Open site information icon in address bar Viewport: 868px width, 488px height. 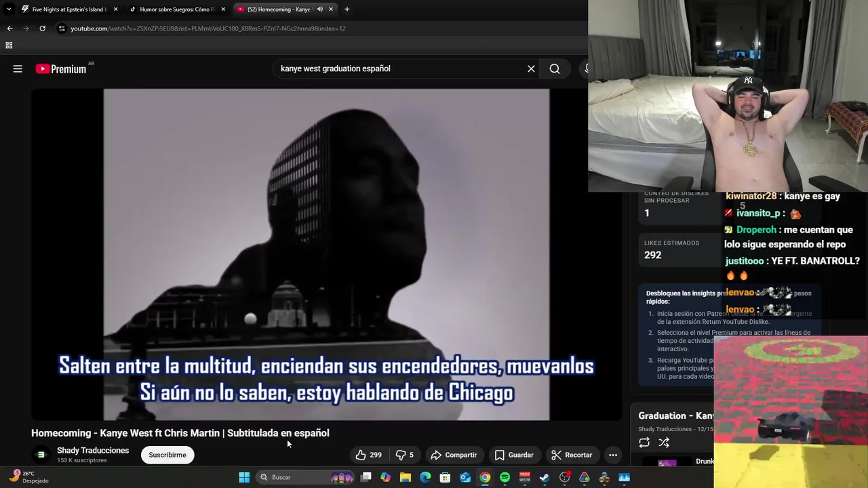pyautogui.click(x=62, y=28)
